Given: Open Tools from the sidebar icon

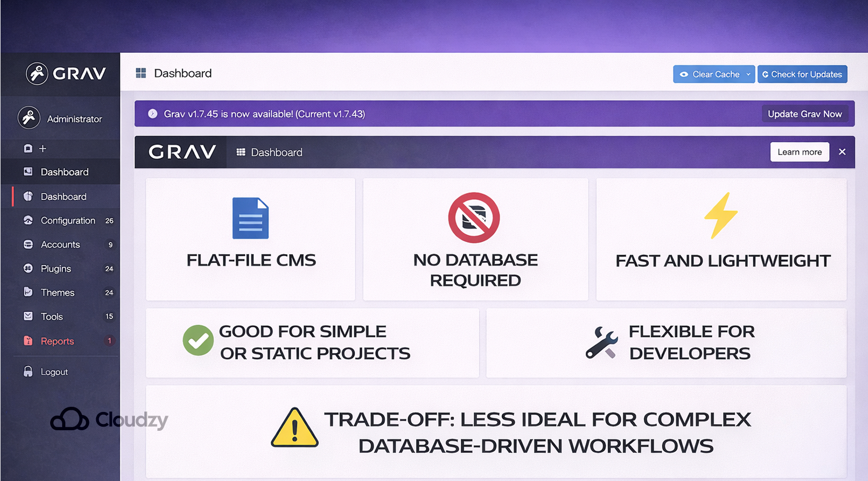Looking at the screenshot, I should coord(28,316).
